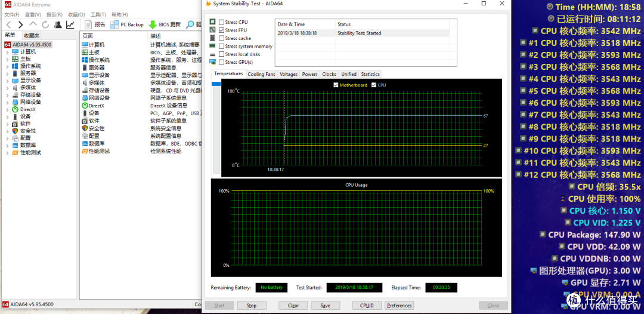Open the 主板 icon in the page list
The width and height of the screenshot is (644, 314).
pyautogui.click(x=85, y=52)
